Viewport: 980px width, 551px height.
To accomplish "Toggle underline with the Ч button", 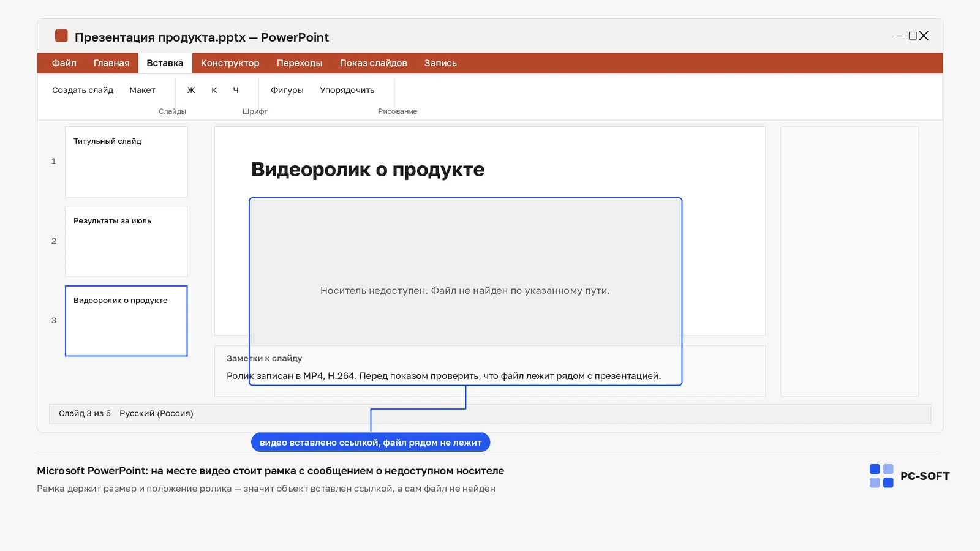I will (236, 90).
